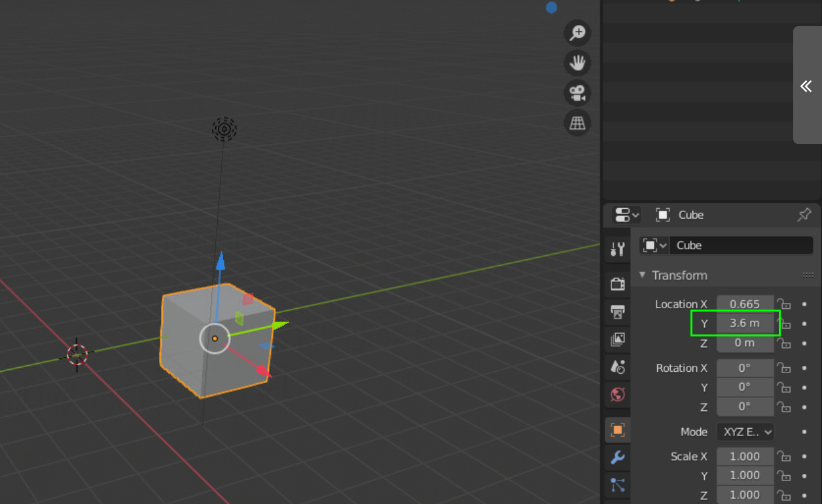Click the blue Z dot of navigation gizmo
822x504 pixels.
(x=552, y=7)
